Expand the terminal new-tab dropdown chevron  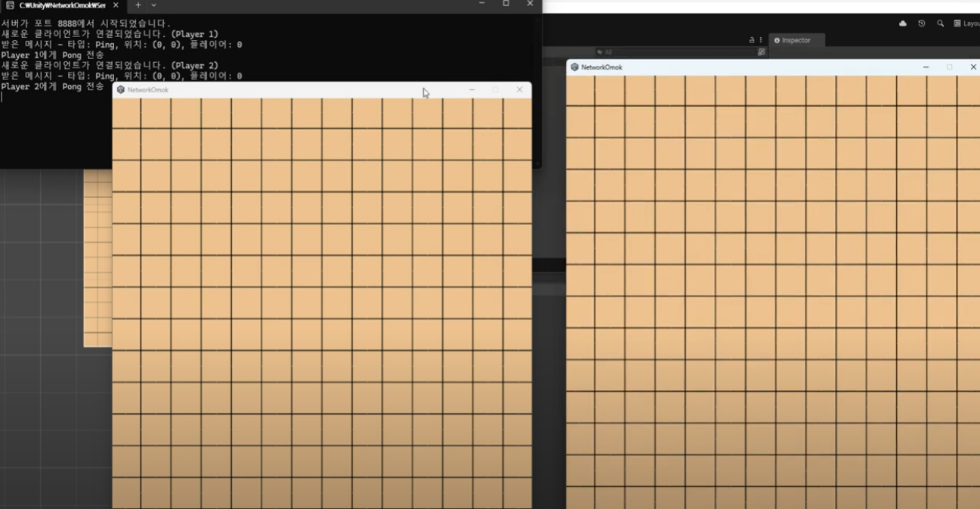pos(153,5)
